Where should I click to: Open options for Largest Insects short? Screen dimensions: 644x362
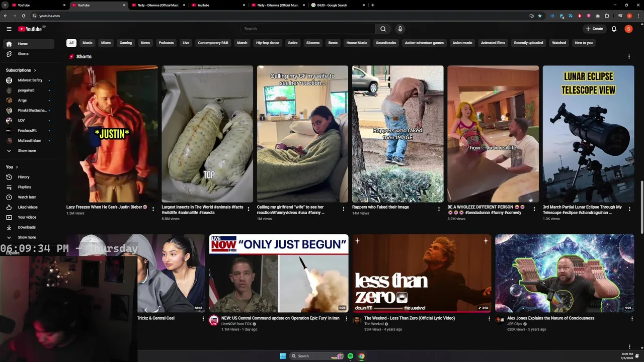248,209
